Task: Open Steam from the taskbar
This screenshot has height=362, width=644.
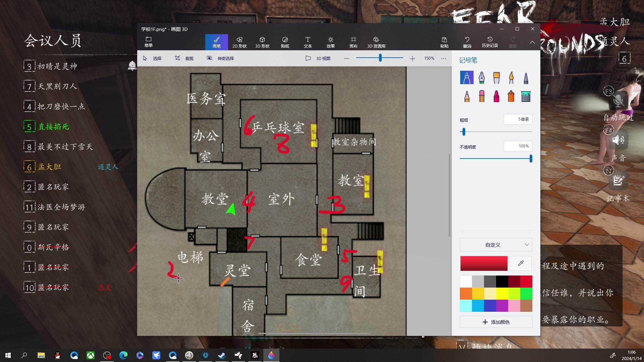Action: coord(222,355)
